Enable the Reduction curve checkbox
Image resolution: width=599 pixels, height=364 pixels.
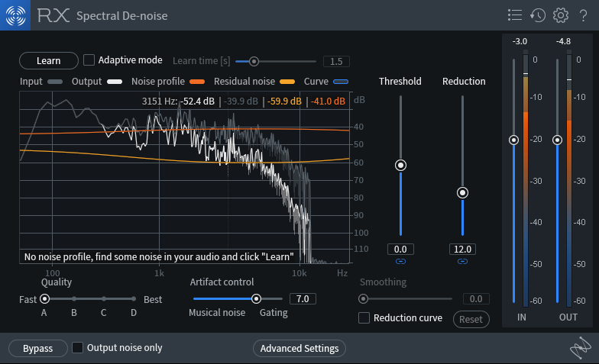[364, 317]
